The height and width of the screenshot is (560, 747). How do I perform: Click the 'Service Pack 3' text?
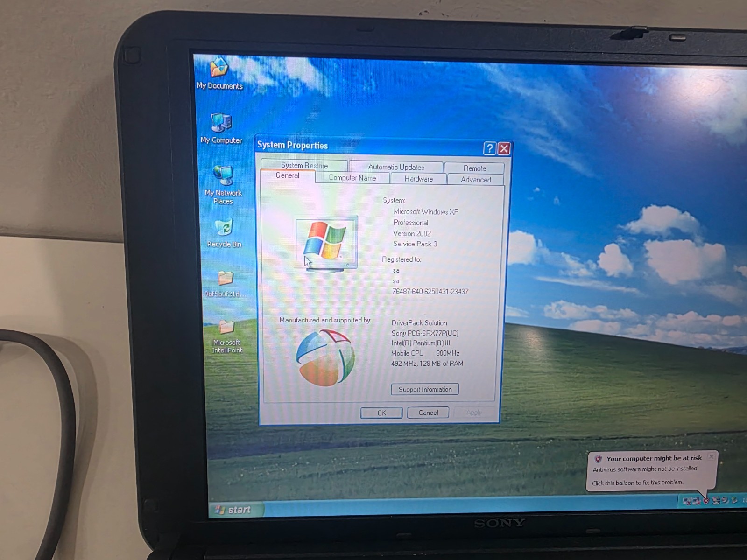click(x=415, y=244)
